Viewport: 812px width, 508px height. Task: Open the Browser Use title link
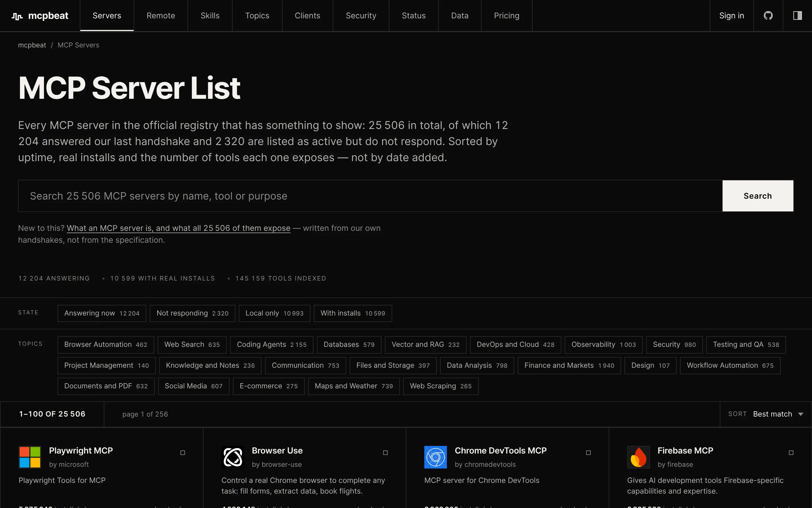[277, 450]
